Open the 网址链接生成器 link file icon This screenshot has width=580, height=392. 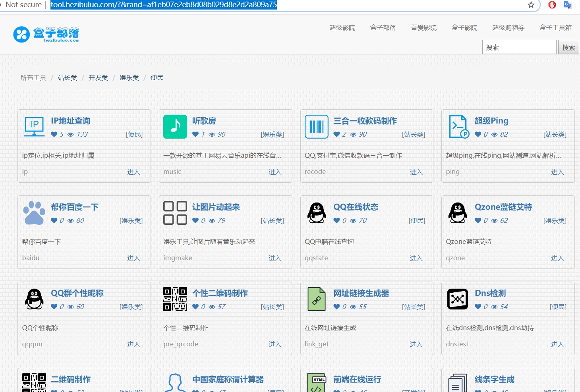[317, 299]
